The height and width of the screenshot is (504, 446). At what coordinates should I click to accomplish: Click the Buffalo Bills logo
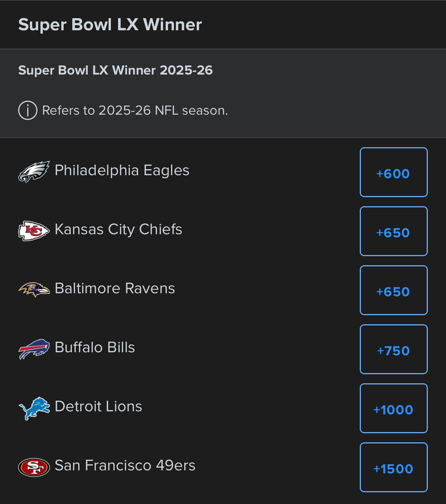pos(34,348)
